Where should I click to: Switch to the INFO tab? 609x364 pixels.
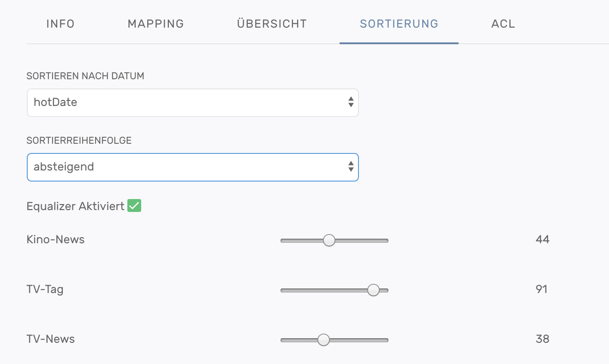pyautogui.click(x=60, y=24)
